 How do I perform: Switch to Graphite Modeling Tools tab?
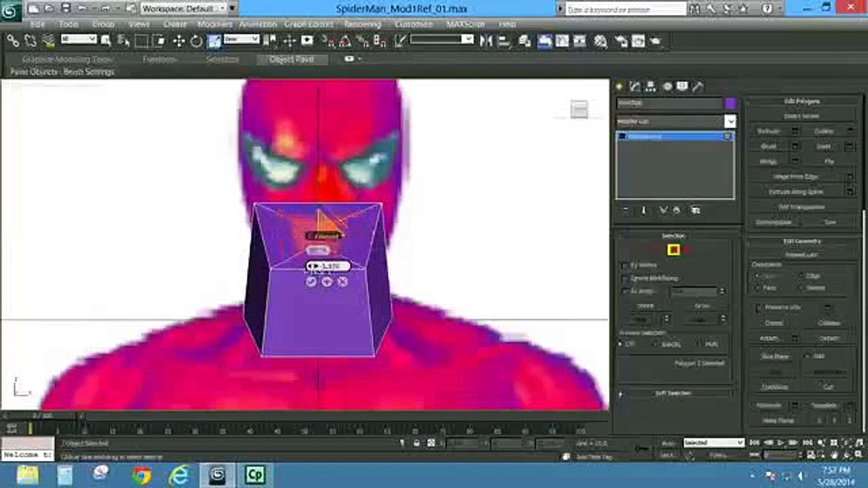(66, 59)
